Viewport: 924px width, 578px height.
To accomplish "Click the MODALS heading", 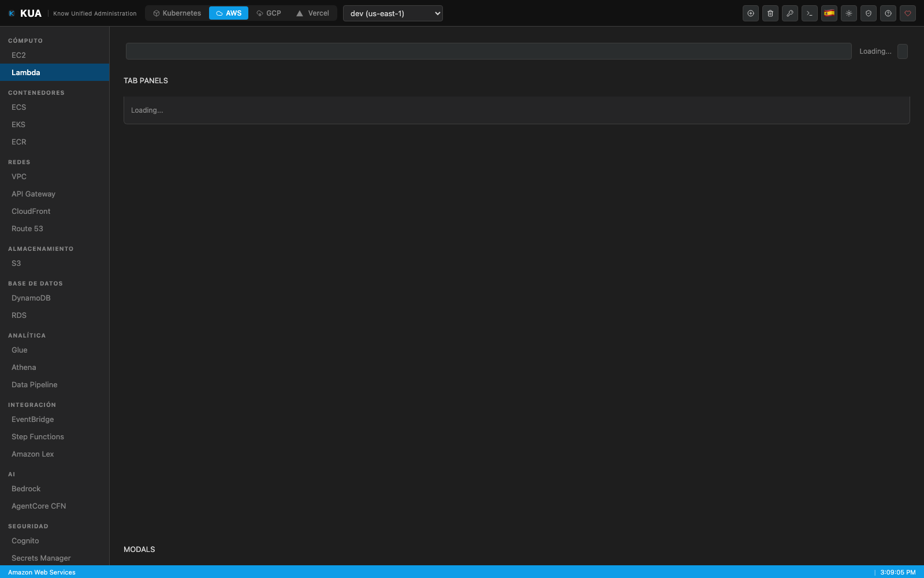I will (139, 550).
